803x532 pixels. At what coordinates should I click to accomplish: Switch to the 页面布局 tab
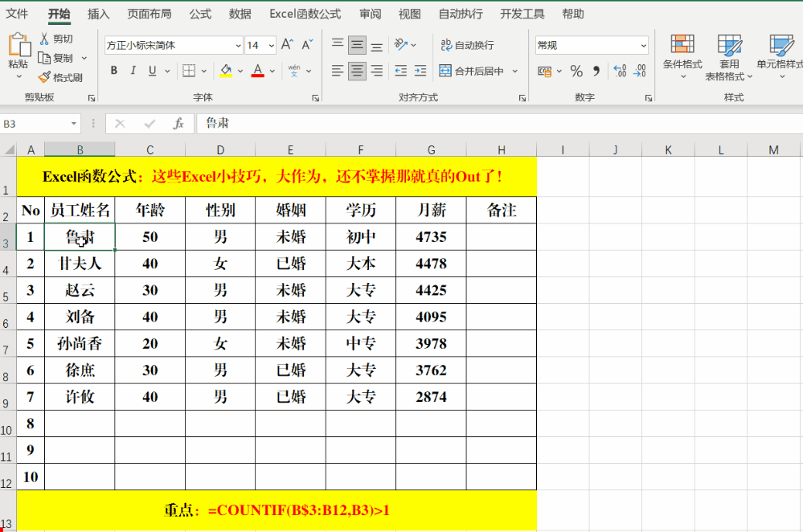point(149,14)
